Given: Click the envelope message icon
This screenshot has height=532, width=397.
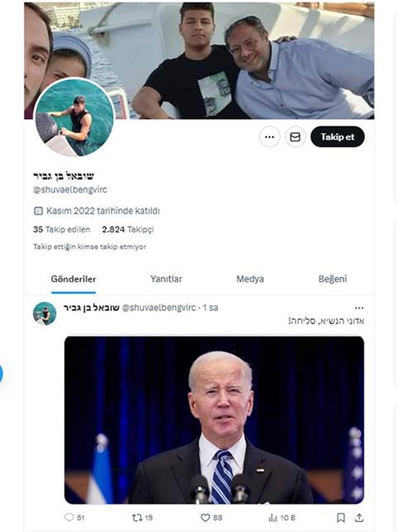Looking at the screenshot, I should 295,137.
